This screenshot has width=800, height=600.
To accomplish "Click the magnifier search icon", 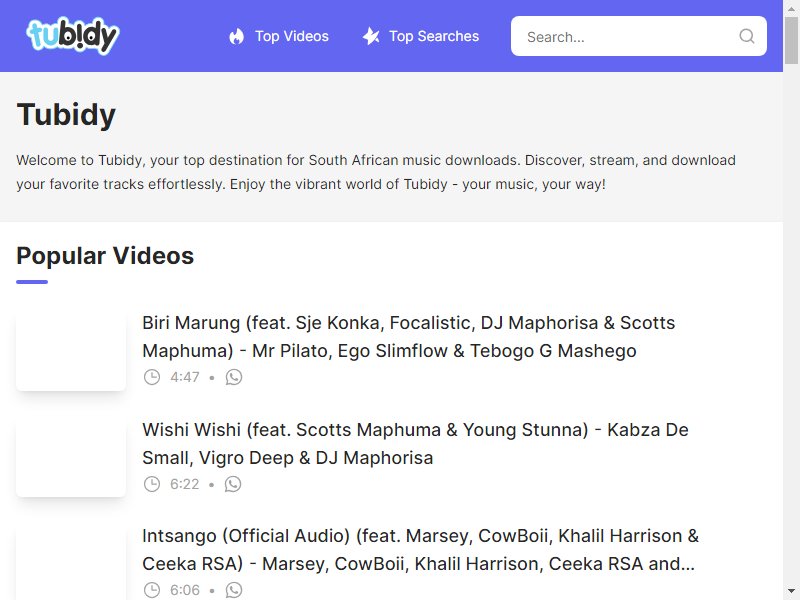I will point(746,36).
